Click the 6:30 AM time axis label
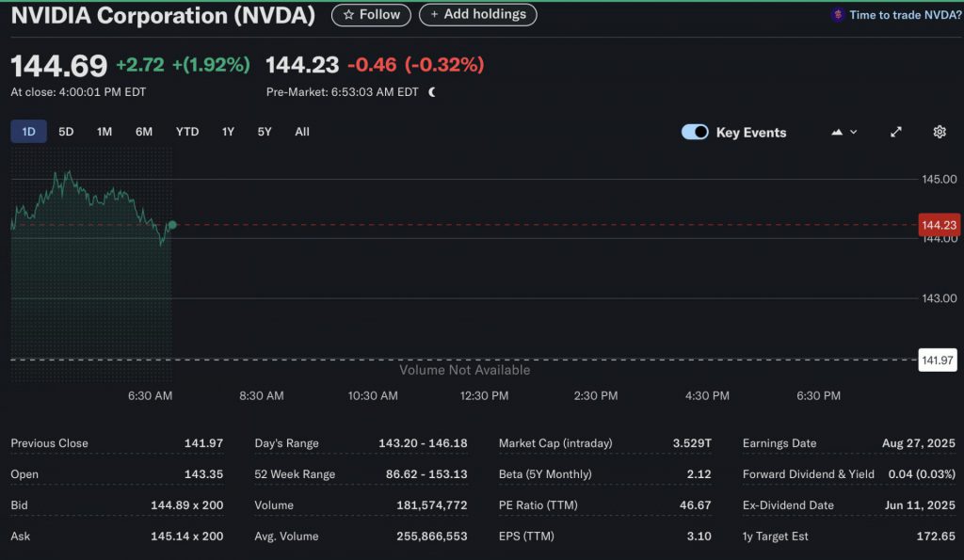 pyautogui.click(x=150, y=396)
